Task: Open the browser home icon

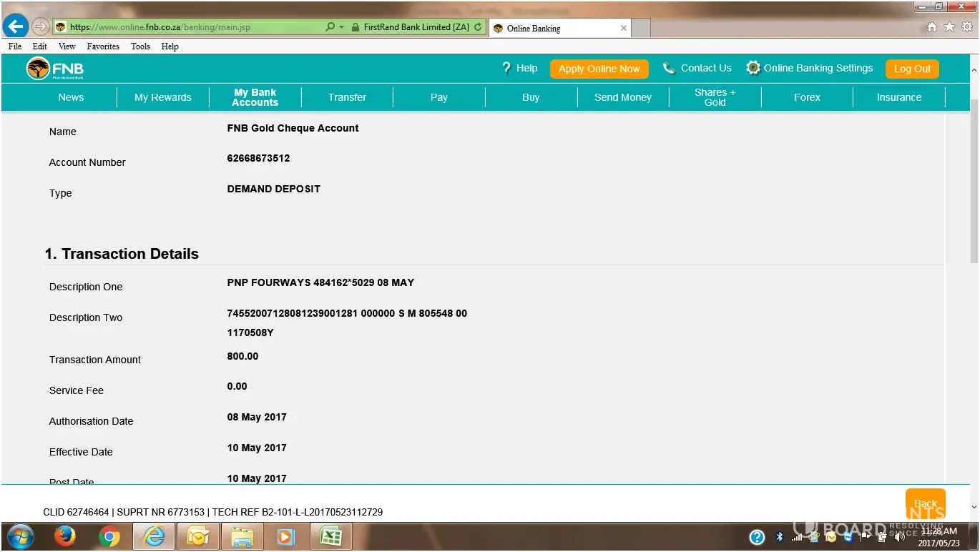Action: [x=931, y=27]
